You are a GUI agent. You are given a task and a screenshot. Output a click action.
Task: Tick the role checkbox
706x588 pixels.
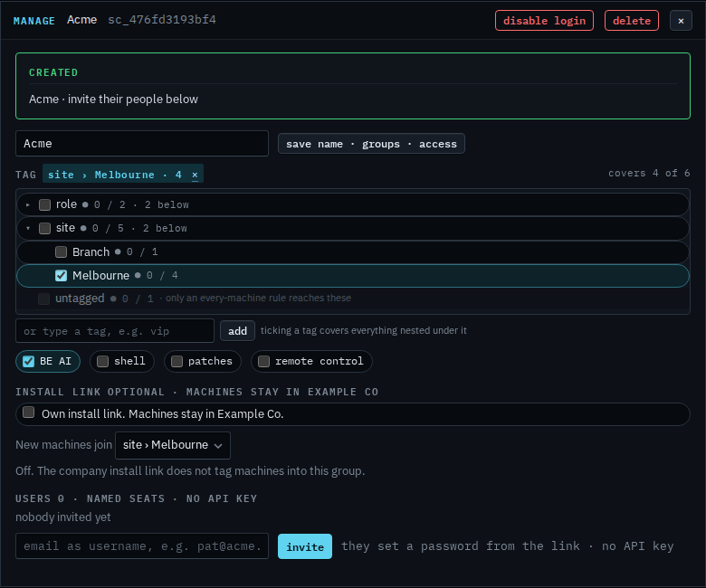tap(44, 204)
